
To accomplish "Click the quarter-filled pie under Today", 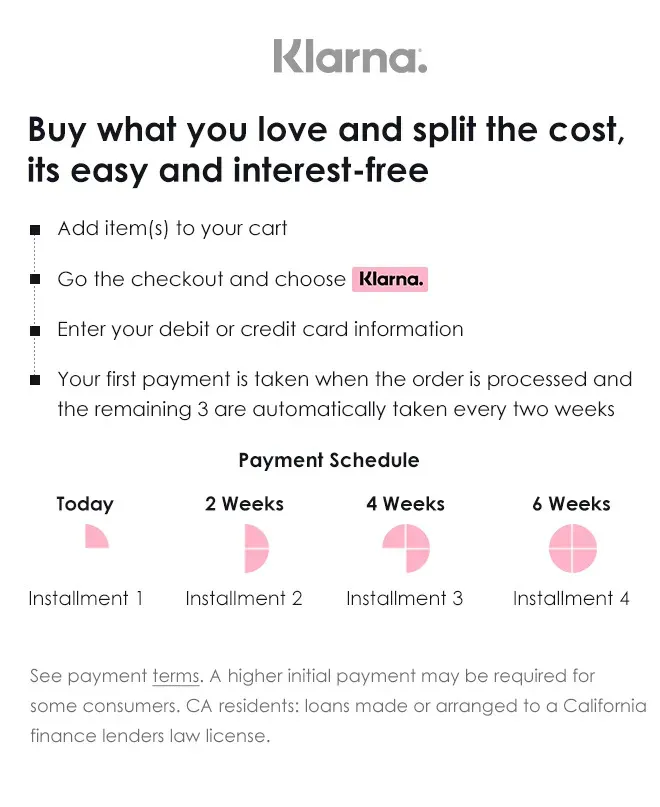I will (x=96, y=538).
